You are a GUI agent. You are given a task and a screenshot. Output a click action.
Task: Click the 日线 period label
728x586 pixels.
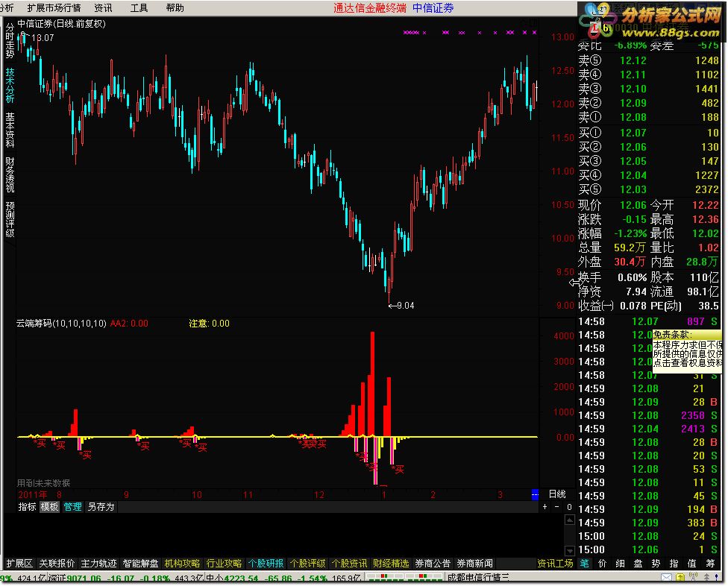coord(557,494)
